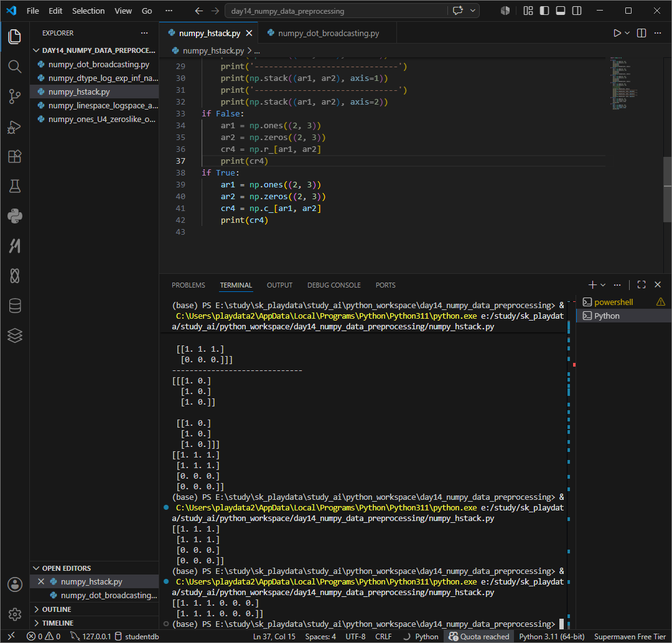Close the terminal panel
The width and height of the screenshot is (672, 643).
coord(658,284)
